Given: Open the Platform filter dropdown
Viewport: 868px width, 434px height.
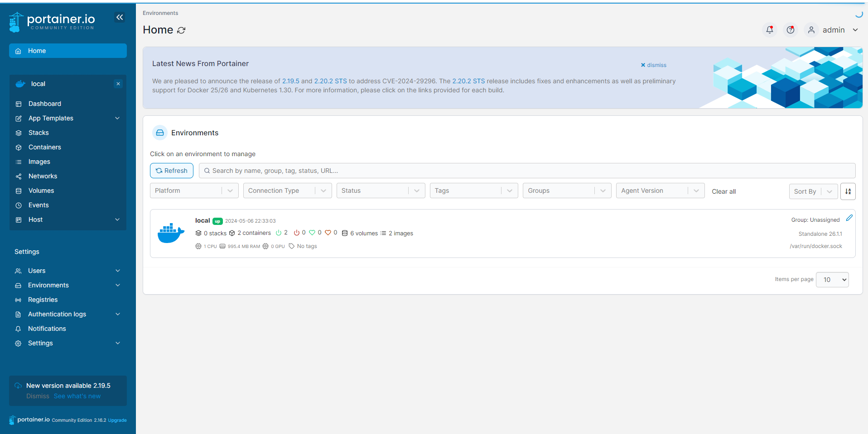Looking at the screenshot, I should [194, 191].
